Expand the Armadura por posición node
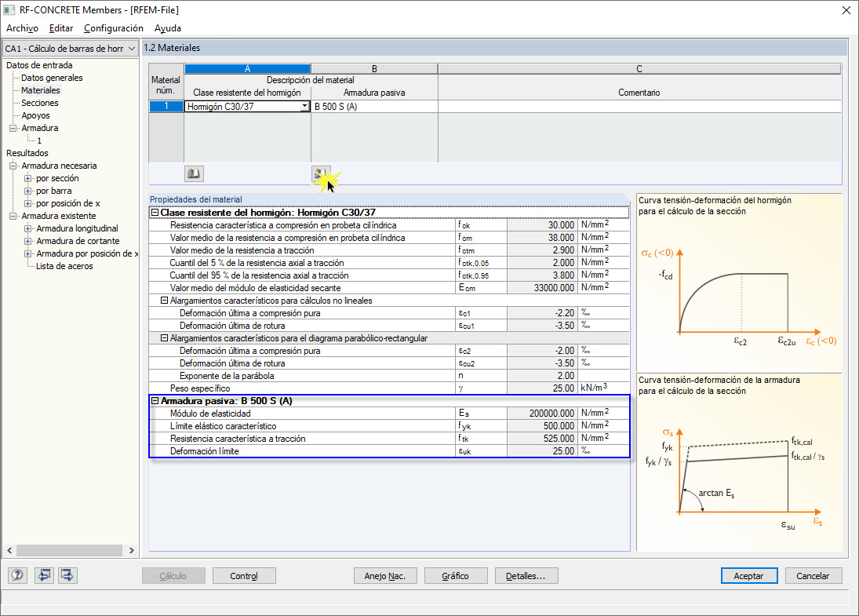The width and height of the screenshot is (859, 616). pos(28,253)
